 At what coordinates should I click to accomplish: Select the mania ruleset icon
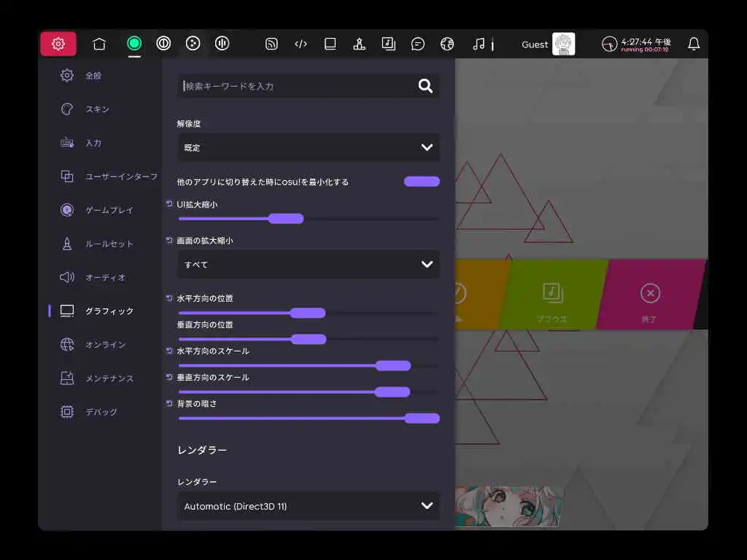[x=222, y=44]
